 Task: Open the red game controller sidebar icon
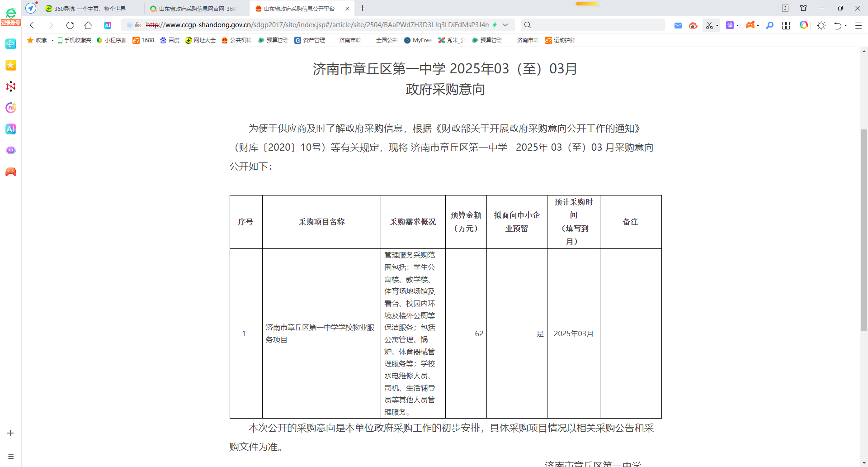(x=11, y=172)
